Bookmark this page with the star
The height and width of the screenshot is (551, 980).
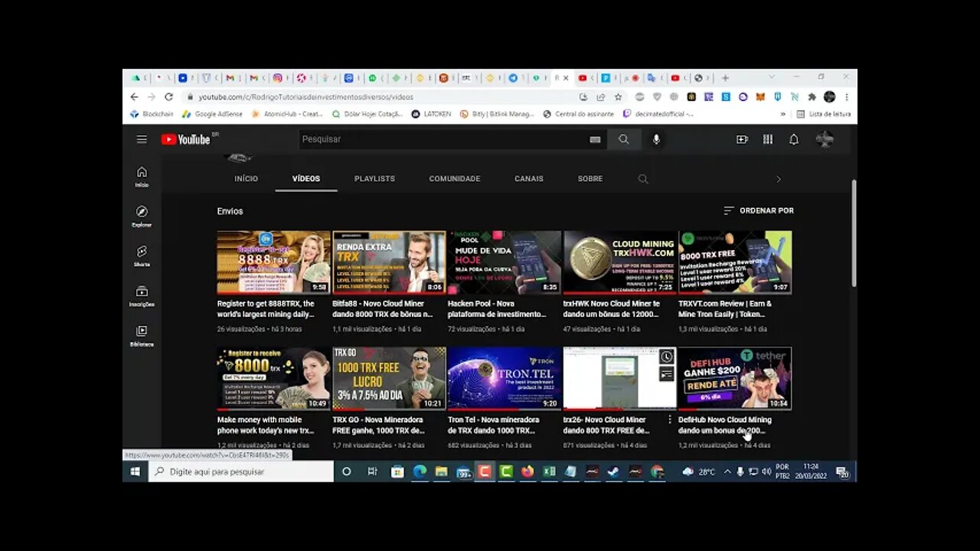[x=618, y=97]
